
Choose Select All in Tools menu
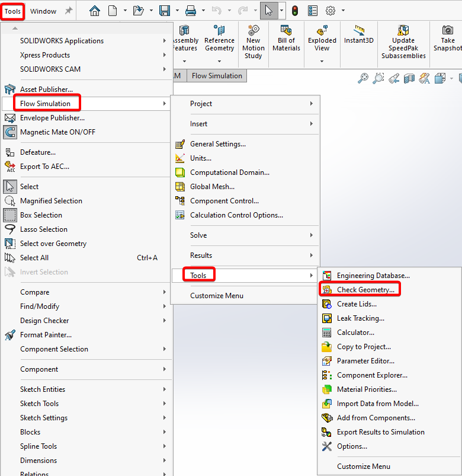click(x=86, y=258)
